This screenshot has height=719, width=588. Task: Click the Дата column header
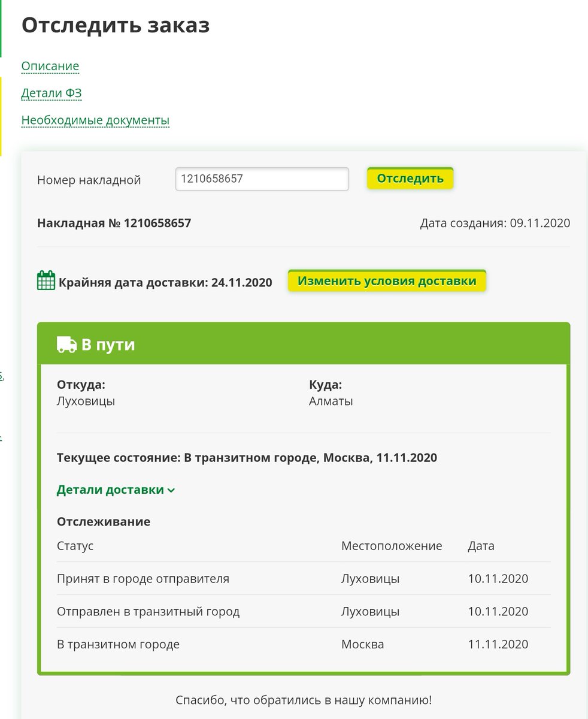[481, 546]
